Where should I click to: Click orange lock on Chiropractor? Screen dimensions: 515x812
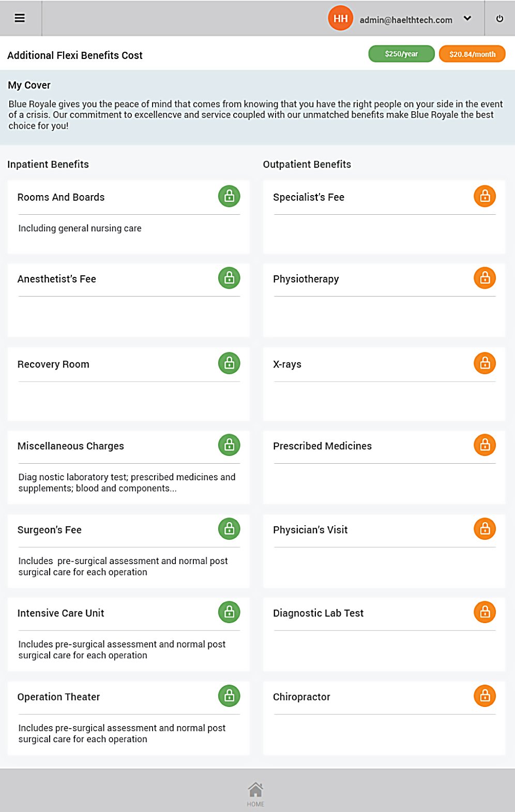pyautogui.click(x=484, y=696)
